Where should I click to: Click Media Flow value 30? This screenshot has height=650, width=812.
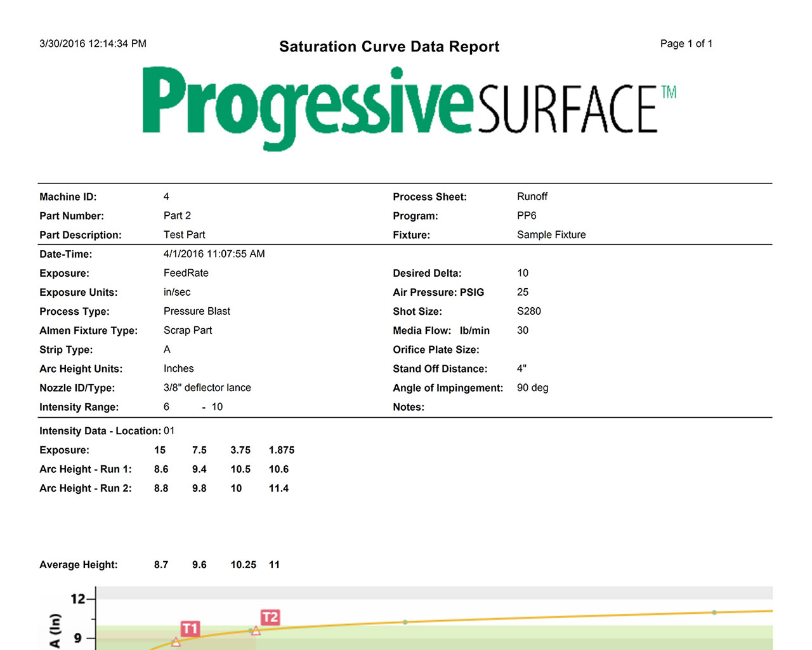pyautogui.click(x=523, y=330)
